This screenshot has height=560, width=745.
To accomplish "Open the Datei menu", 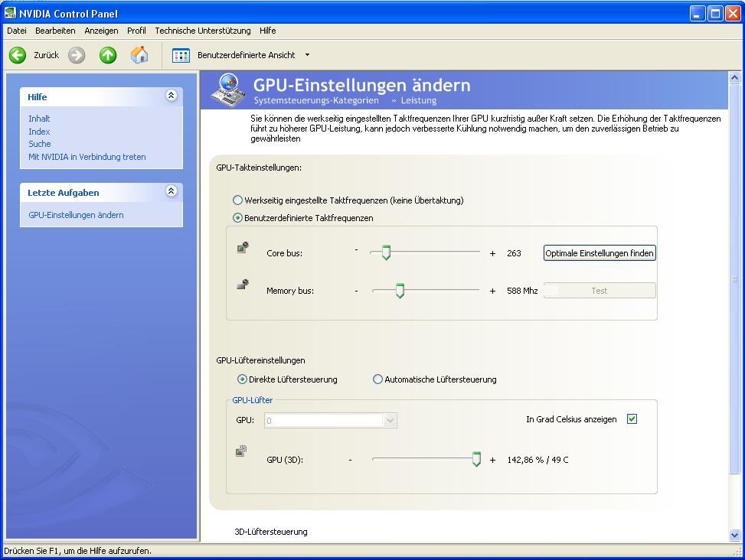I will click(x=17, y=31).
